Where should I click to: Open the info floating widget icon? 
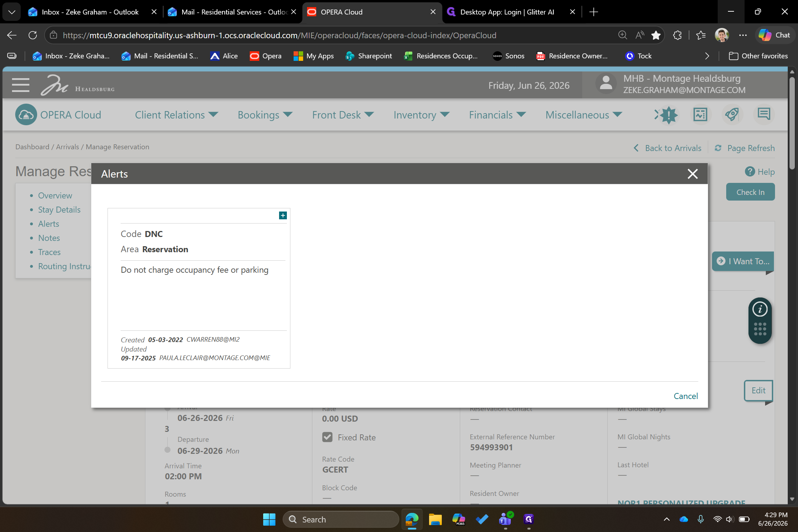click(x=760, y=309)
